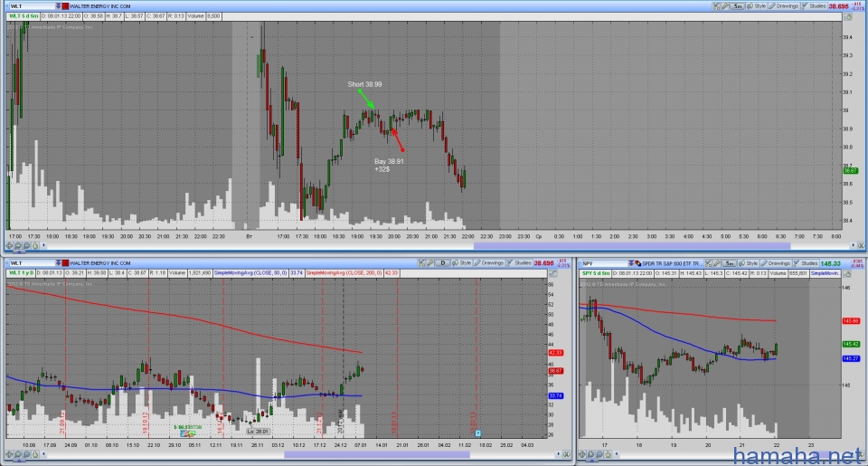Click the Lo: 28.01 low price label
This screenshot has width=868, height=466.
(x=258, y=431)
